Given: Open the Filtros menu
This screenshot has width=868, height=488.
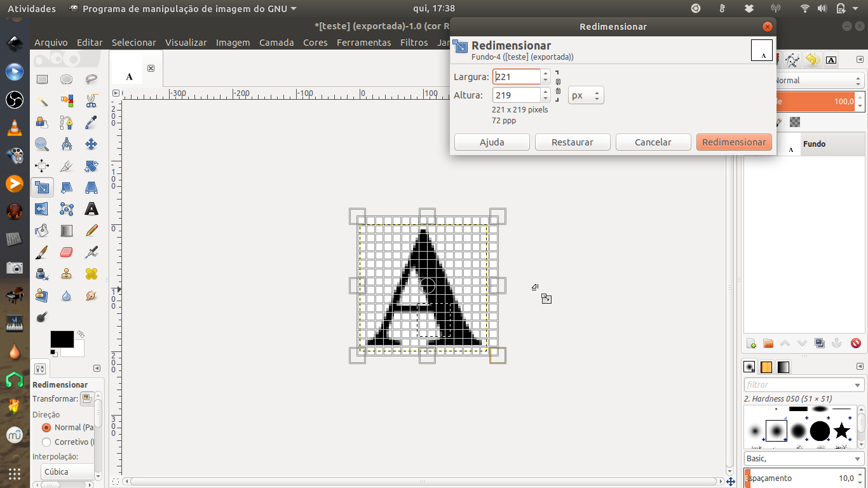Looking at the screenshot, I should [414, 43].
